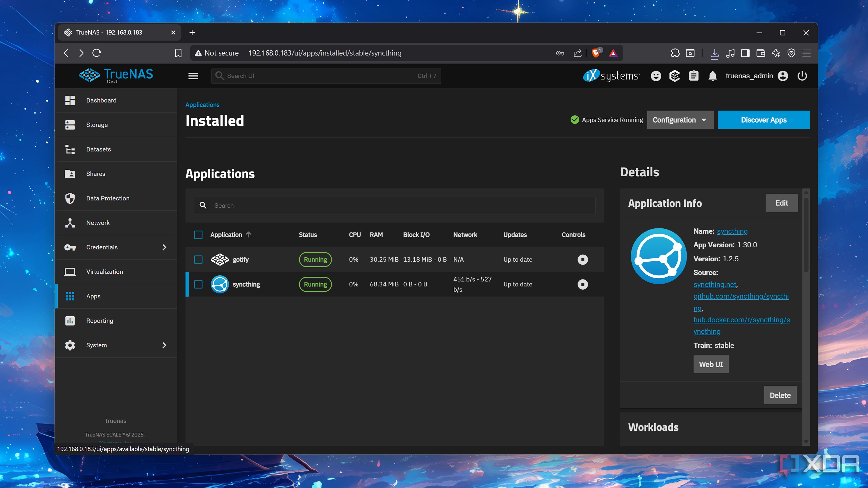Go to the Datasets sidebar item
Image resolution: width=868 pixels, height=488 pixels.
pos(98,149)
